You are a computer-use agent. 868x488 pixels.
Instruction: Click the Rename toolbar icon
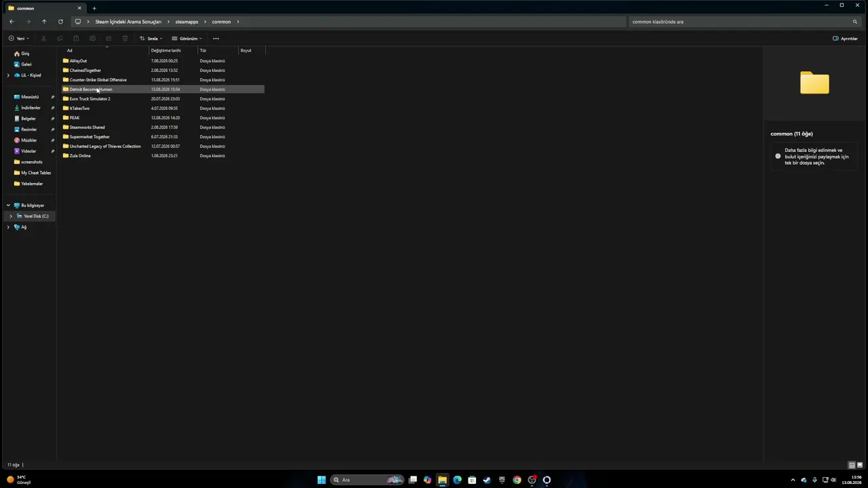click(x=92, y=39)
